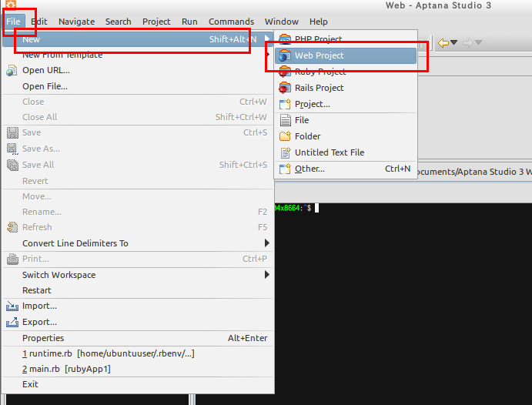This screenshot has height=405, width=532.
Task: Click the Other... wizard icon
Action: tap(285, 169)
